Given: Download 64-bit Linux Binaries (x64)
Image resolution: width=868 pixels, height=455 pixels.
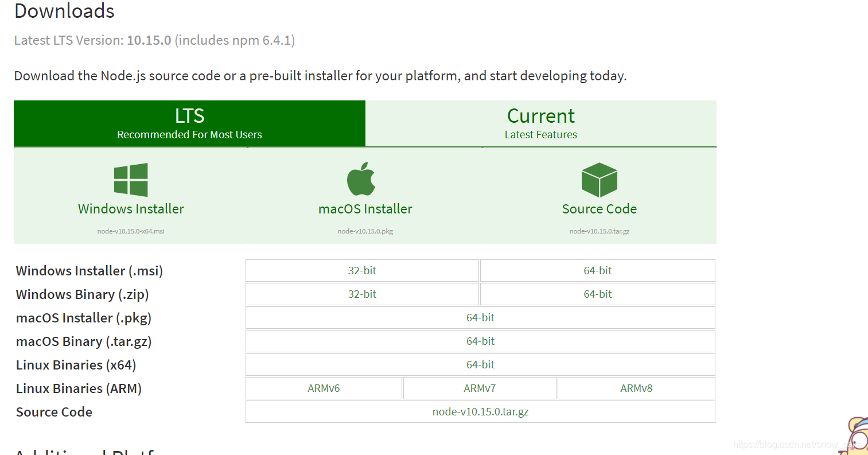Looking at the screenshot, I should pyautogui.click(x=480, y=364).
